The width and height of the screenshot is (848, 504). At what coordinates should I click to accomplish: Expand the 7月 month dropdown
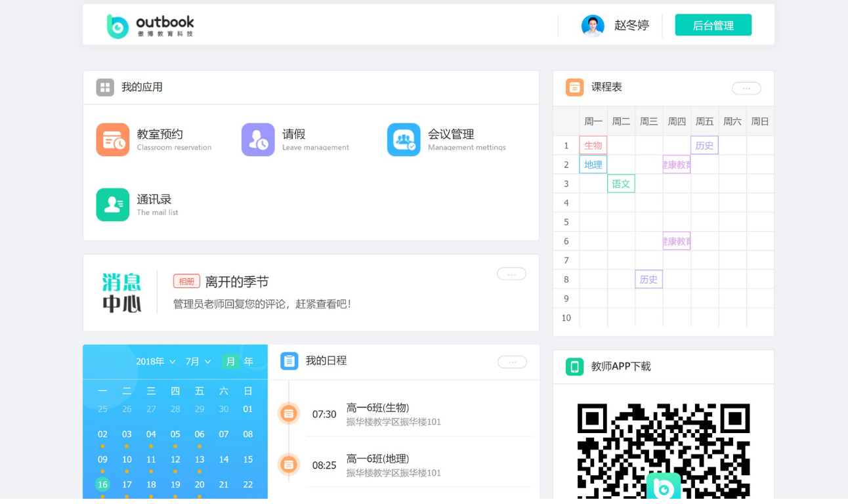pyautogui.click(x=198, y=362)
